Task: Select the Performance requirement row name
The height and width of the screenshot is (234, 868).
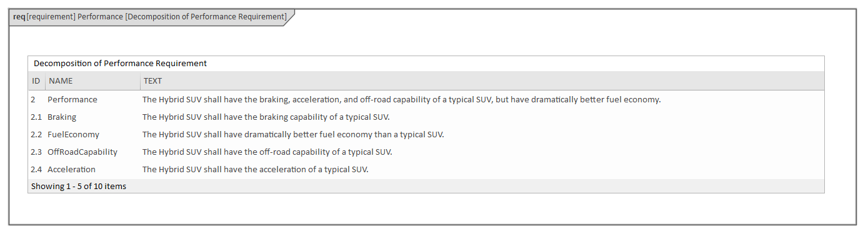Action: [x=72, y=100]
